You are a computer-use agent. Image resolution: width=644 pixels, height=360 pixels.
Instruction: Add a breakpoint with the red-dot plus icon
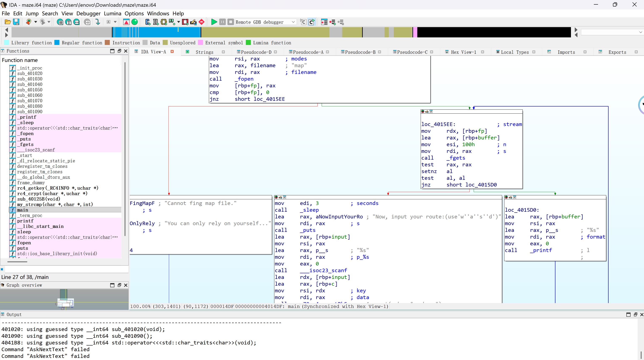(333, 22)
